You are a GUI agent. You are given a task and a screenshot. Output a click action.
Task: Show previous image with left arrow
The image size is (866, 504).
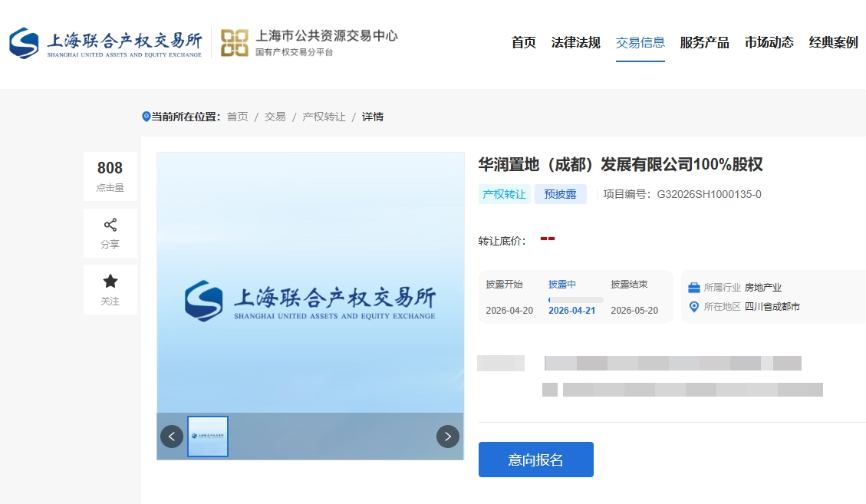tap(172, 436)
